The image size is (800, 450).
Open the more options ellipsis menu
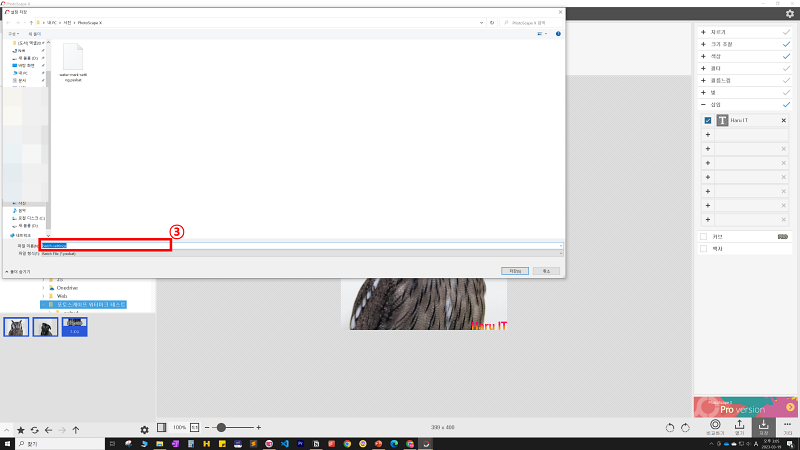[787, 424]
